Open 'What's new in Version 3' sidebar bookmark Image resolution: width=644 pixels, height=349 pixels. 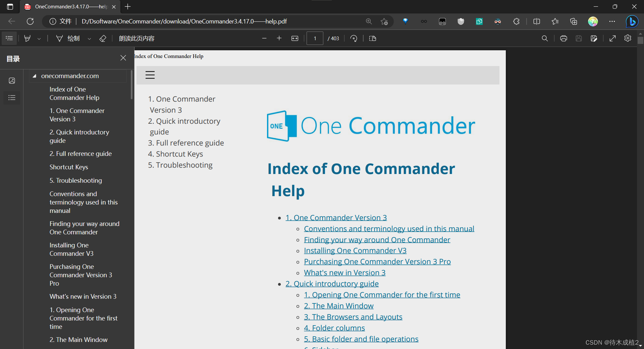pos(83,296)
